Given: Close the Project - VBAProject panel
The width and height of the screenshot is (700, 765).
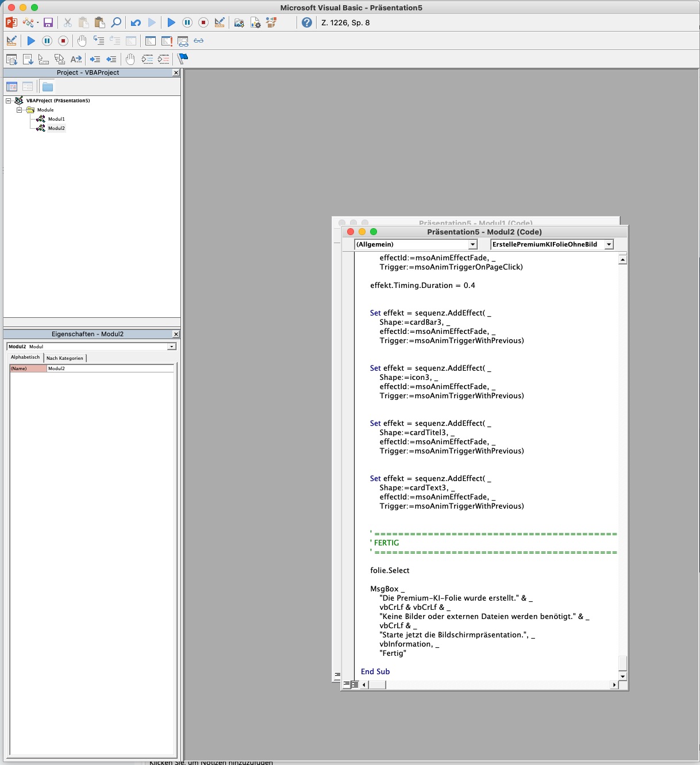Looking at the screenshot, I should pyautogui.click(x=176, y=73).
